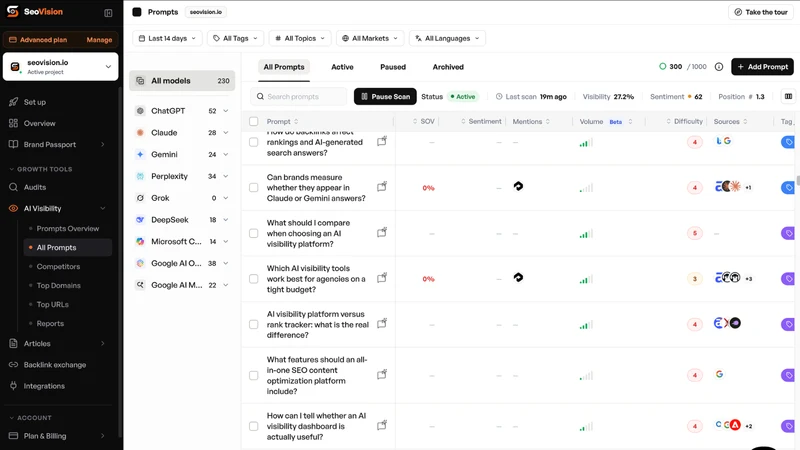Click the Pause Scan button
The width and height of the screenshot is (800, 450).
click(x=385, y=96)
